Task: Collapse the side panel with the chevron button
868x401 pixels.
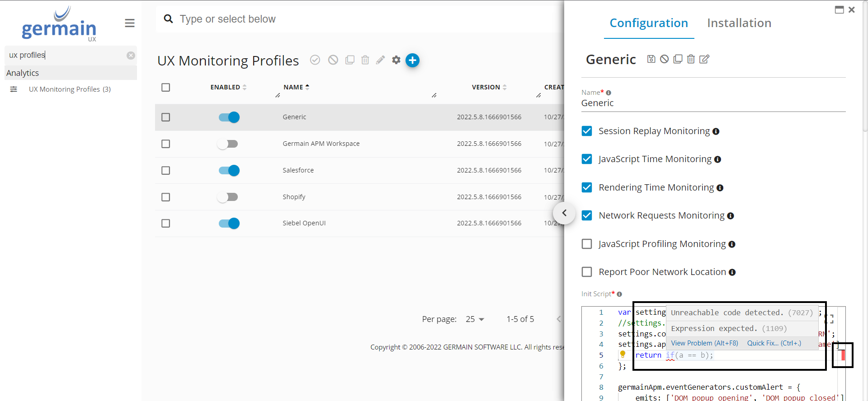Action: click(564, 213)
